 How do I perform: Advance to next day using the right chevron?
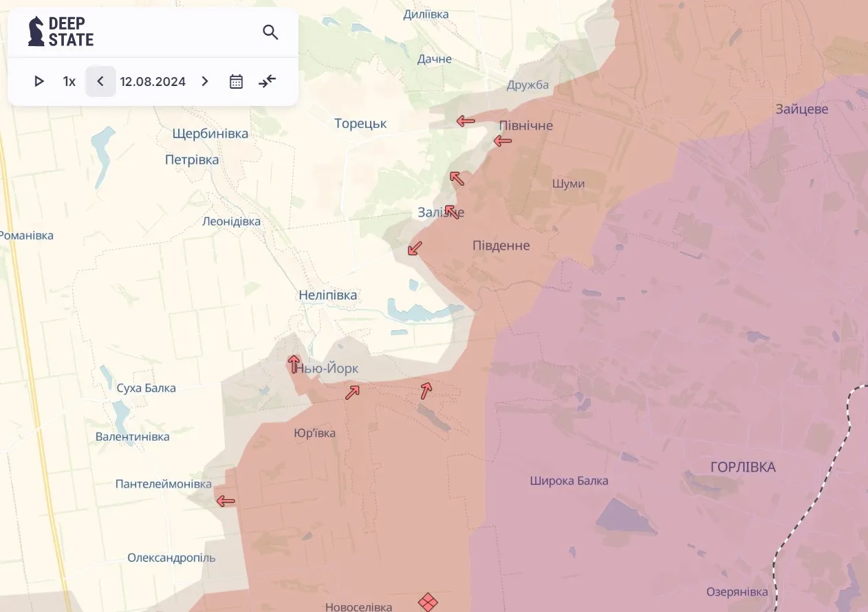(x=204, y=81)
